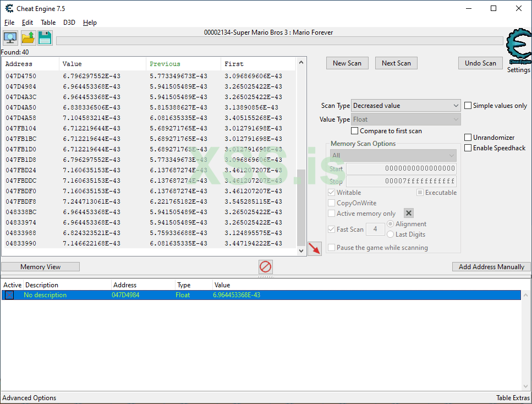Click the First column header
Screen dimensions: 532x404
258,64
